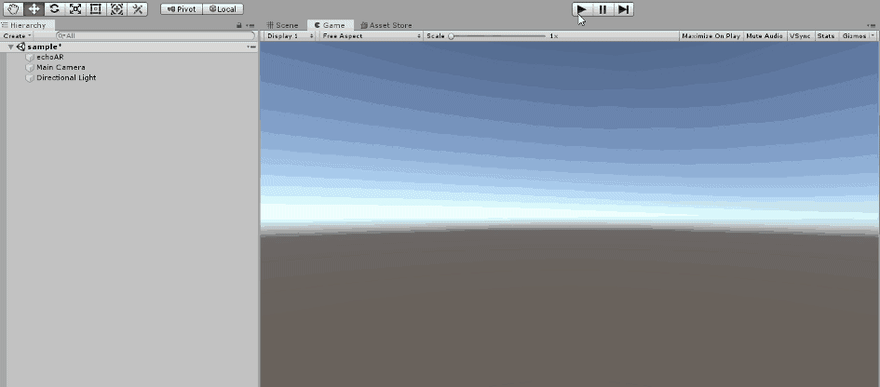This screenshot has height=387, width=880.
Task: Toggle Maximize On Play
Action: tap(711, 36)
